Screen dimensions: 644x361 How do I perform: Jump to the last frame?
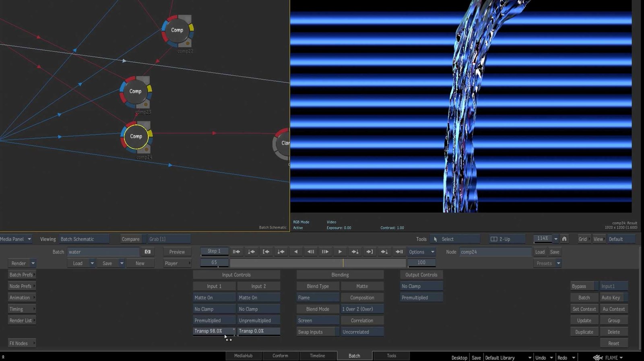(x=399, y=252)
